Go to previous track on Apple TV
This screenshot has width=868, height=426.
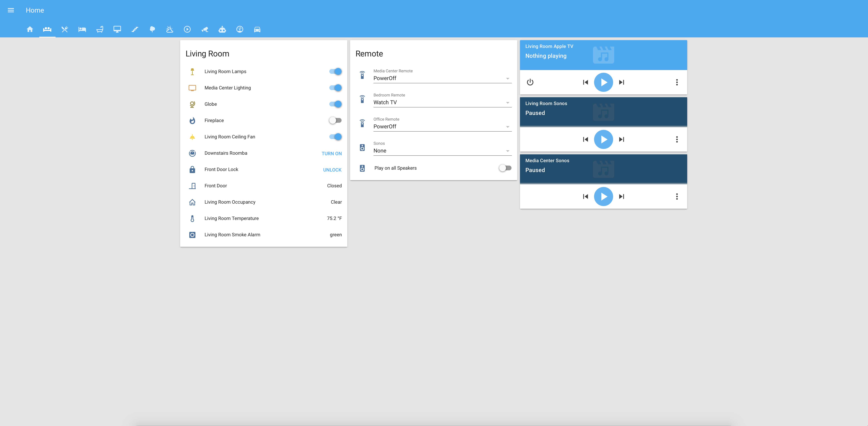click(585, 82)
